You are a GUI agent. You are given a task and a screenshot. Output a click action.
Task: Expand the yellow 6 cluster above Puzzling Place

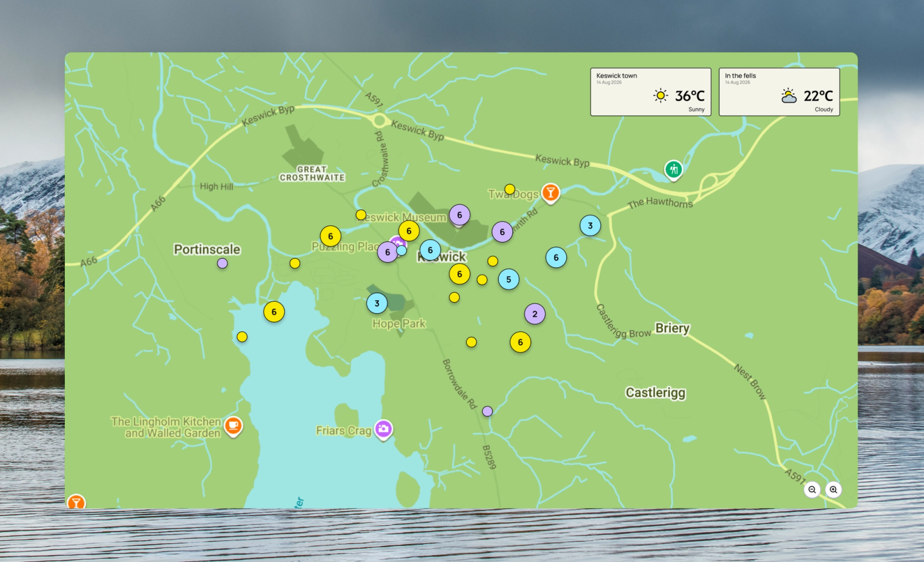[330, 236]
